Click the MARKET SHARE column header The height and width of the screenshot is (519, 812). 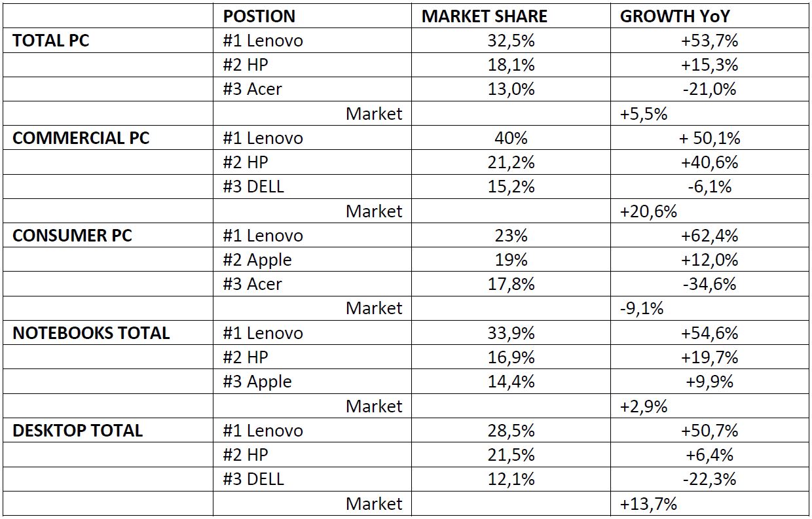point(485,16)
